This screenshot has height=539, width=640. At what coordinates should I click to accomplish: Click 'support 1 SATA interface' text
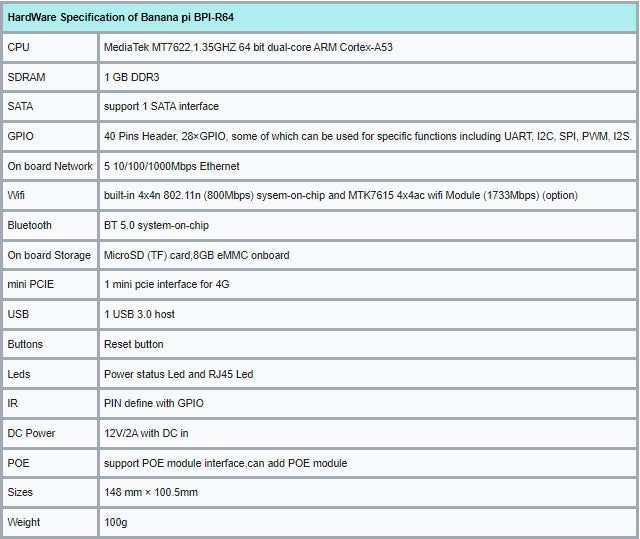(x=161, y=106)
